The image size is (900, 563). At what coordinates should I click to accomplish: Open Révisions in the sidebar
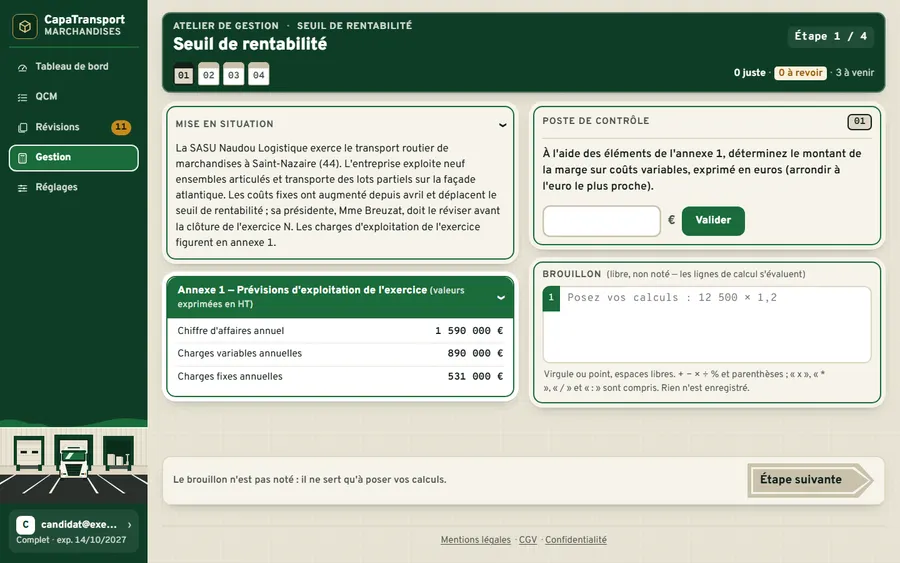click(x=73, y=127)
